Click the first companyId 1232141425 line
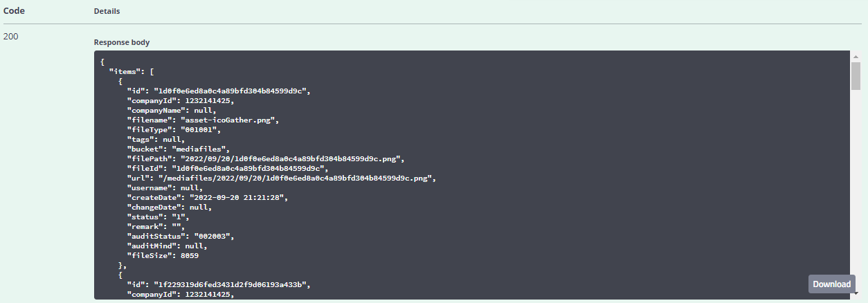 180,100
